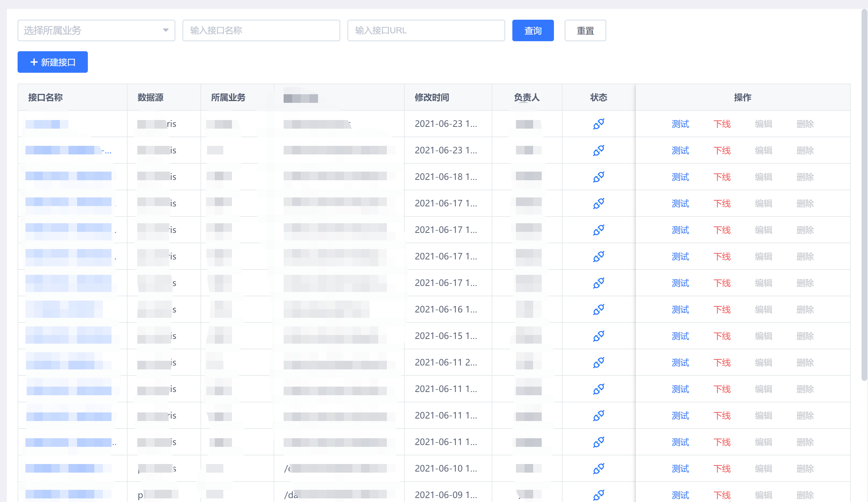Toggle the status plug icon in the first row

[598, 124]
